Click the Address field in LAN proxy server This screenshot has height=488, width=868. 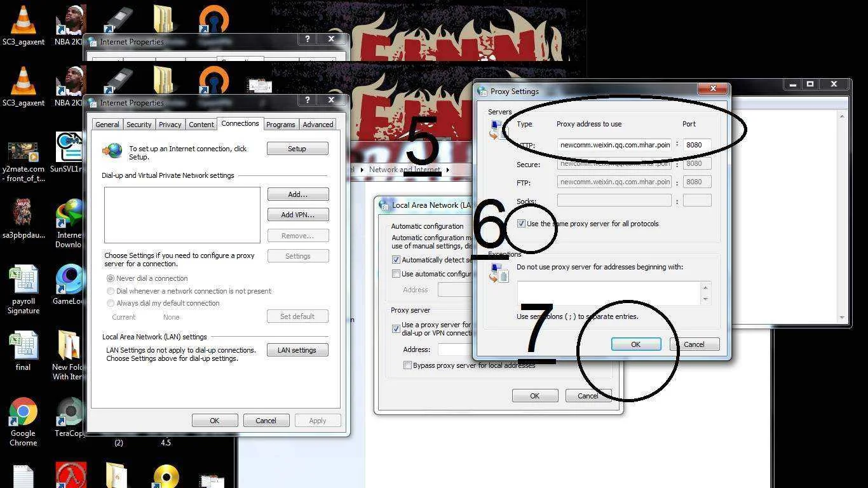point(456,349)
